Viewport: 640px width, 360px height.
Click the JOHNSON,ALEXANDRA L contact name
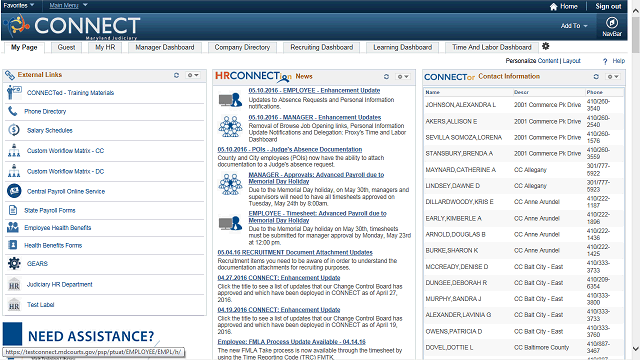coord(460,105)
